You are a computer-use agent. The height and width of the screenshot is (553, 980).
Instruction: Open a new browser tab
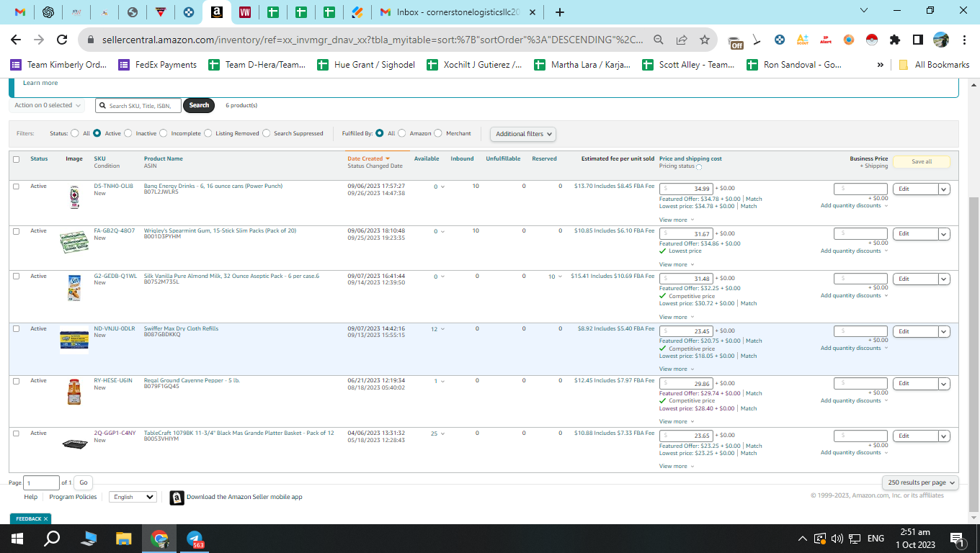tap(560, 12)
